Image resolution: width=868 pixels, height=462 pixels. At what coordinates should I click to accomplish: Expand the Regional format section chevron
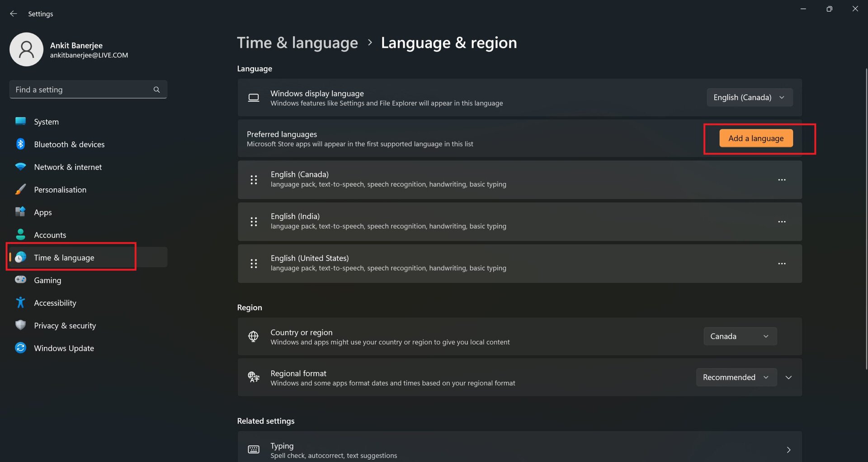[x=788, y=377]
